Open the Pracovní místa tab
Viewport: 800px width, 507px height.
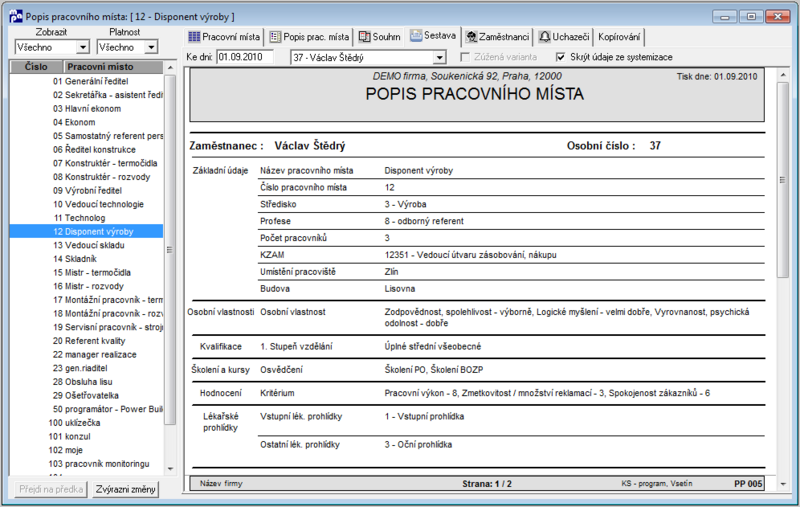click(x=224, y=37)
